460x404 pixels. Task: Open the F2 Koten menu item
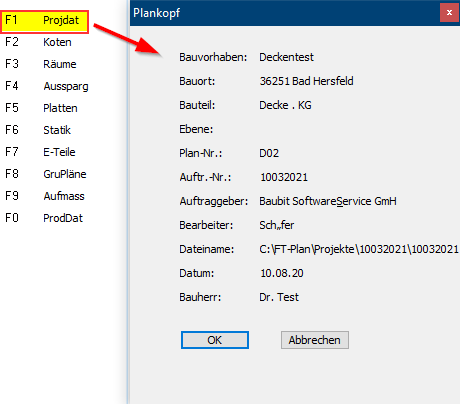point(44,42)
